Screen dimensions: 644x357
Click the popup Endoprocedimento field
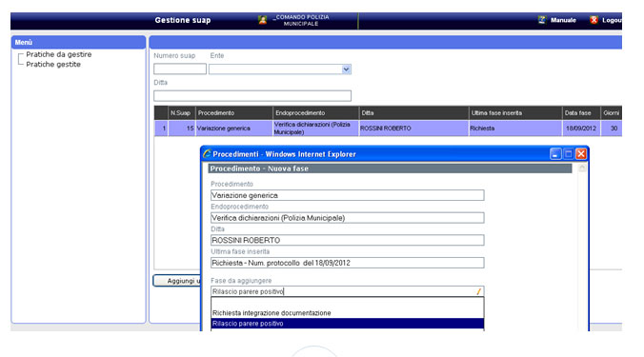[348, 218]
